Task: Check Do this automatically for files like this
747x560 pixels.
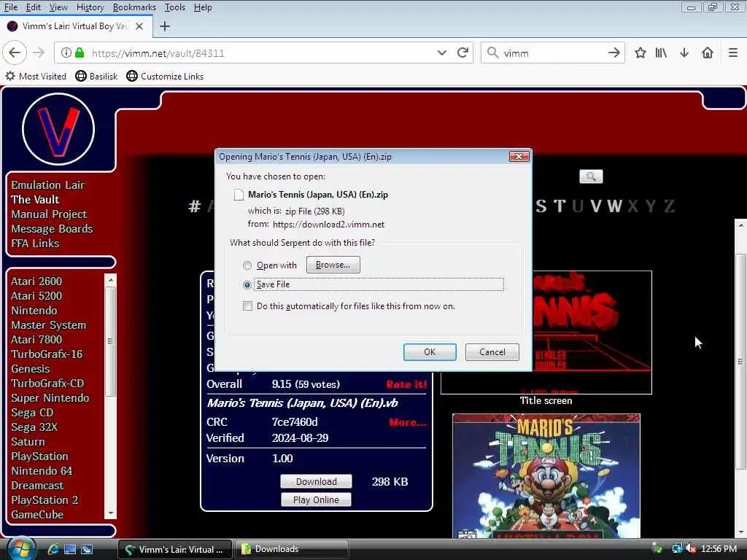Action: point(247,306)
